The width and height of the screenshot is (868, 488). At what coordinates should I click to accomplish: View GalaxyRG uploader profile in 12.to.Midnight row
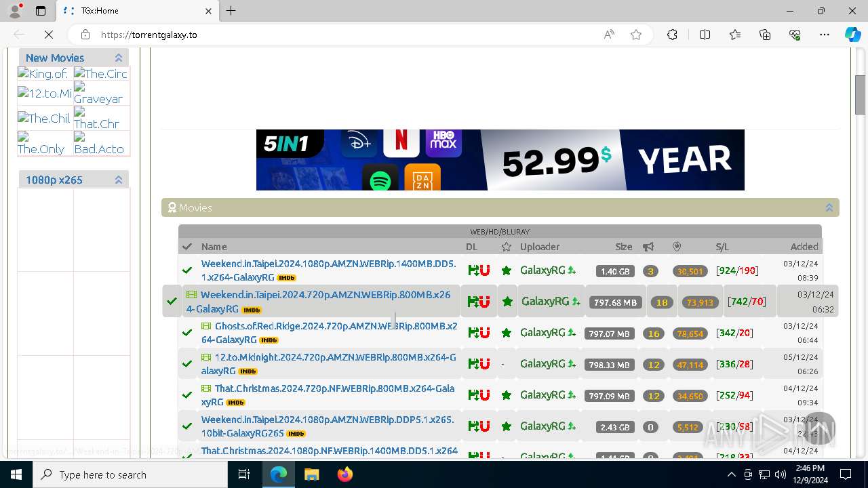[x=542, y=364]
